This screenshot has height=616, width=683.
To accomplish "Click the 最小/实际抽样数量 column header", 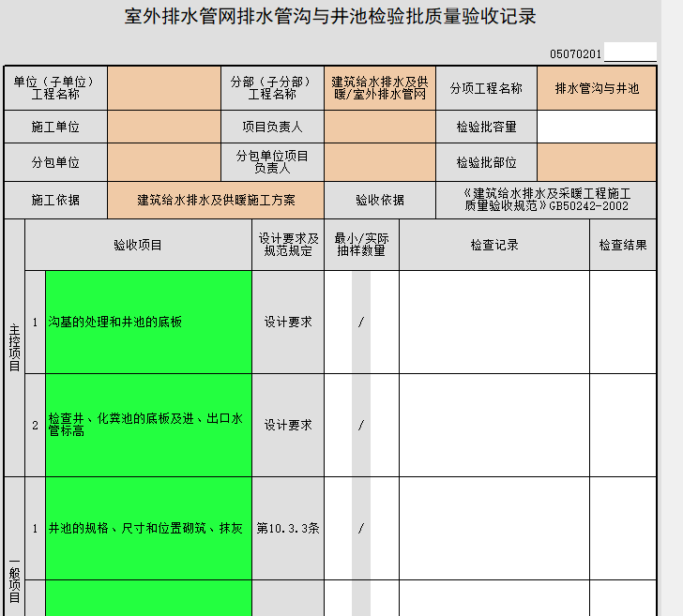I will tap(361, 245).
